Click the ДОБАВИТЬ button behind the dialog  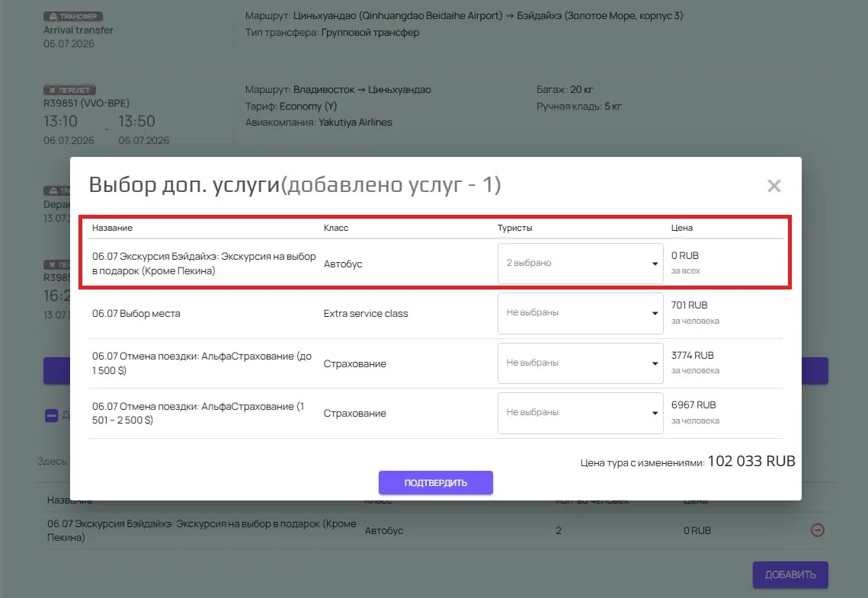tap(790, 575)
